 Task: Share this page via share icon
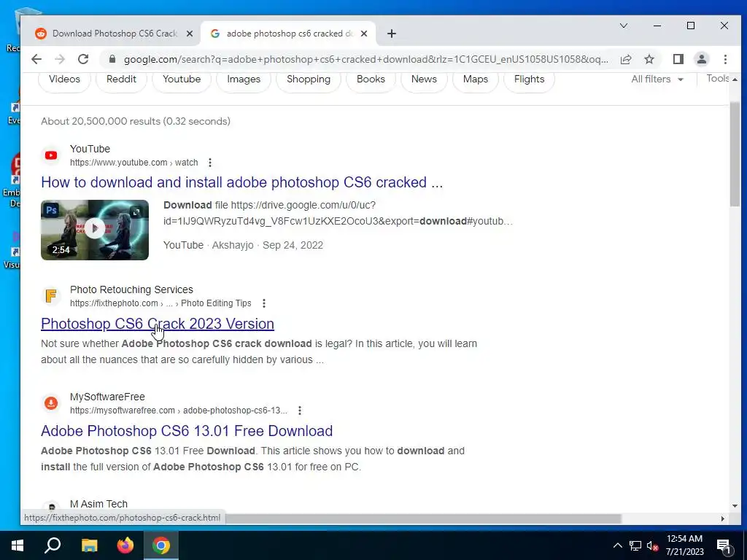tap(626, 59)
